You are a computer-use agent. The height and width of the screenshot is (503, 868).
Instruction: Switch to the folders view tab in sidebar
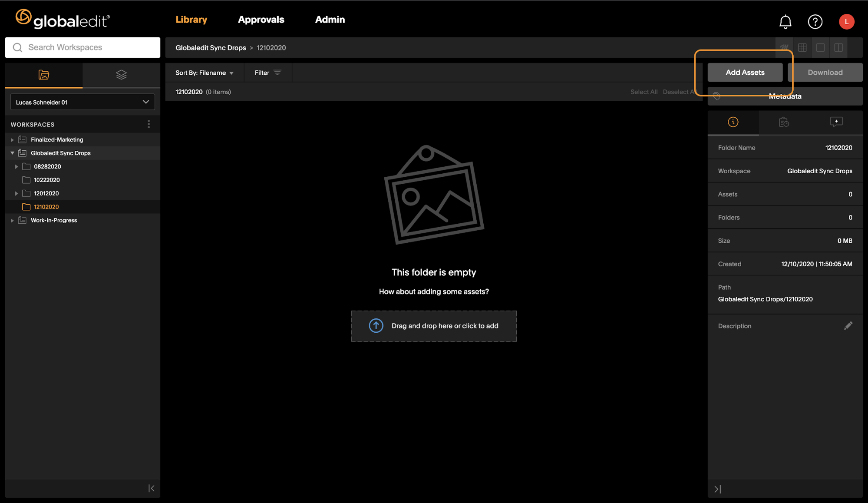[x=44, y=75]
